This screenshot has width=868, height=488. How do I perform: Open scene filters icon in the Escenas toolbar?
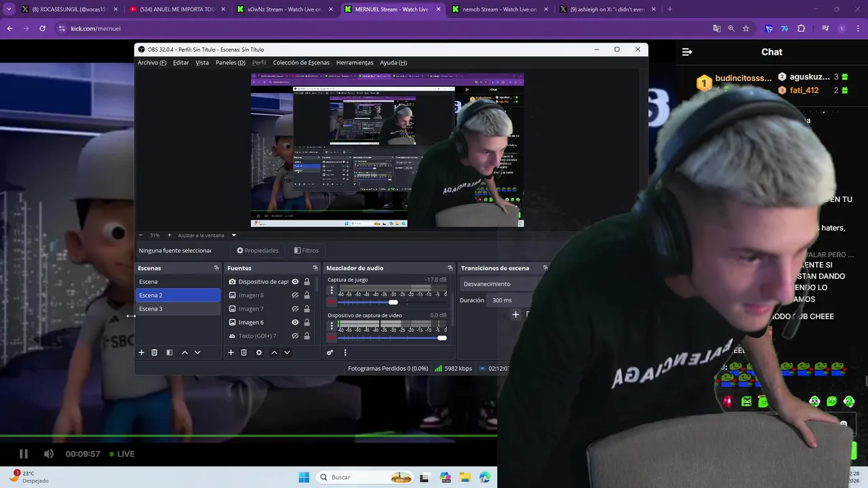click(170, 352)
